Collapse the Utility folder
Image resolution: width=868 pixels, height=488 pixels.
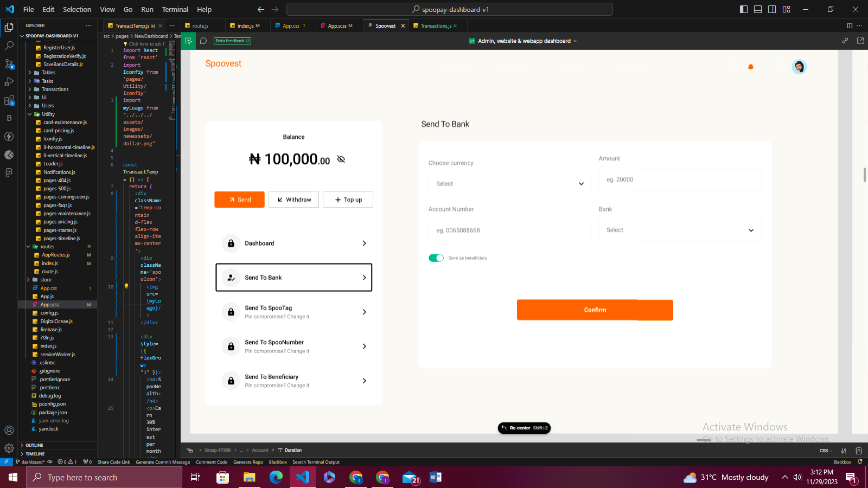pos(48,114)
